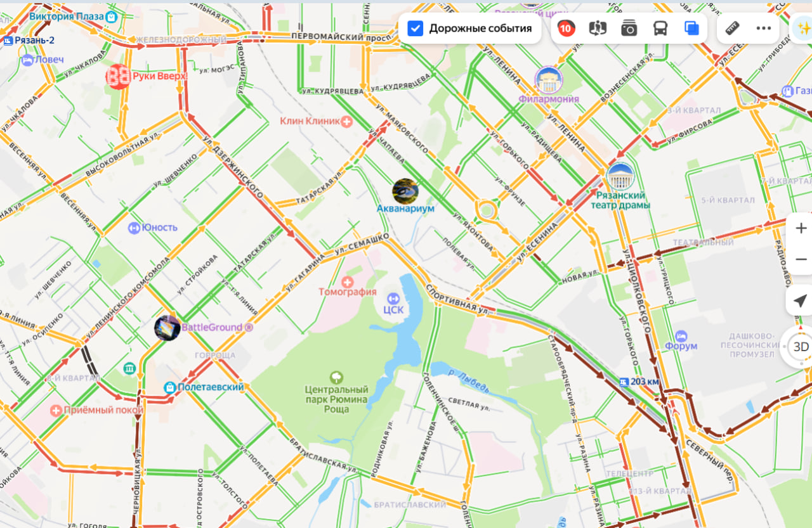Open street panoramas mode icon
This screenshot has width=812, height=528.
598,29
